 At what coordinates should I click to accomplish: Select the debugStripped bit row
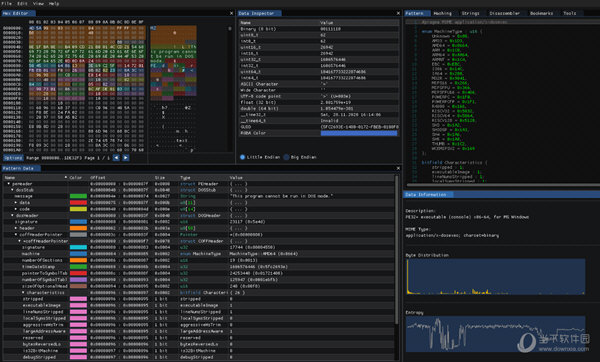pos(199,357)
